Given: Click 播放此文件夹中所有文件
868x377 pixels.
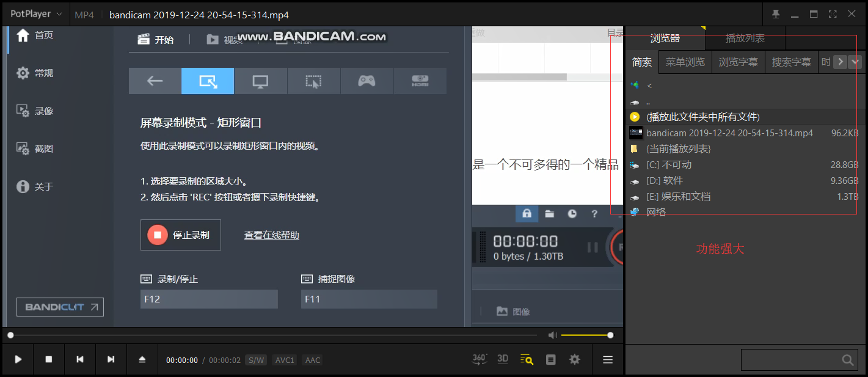Looking at the screenshot, I should coord(745,117).
